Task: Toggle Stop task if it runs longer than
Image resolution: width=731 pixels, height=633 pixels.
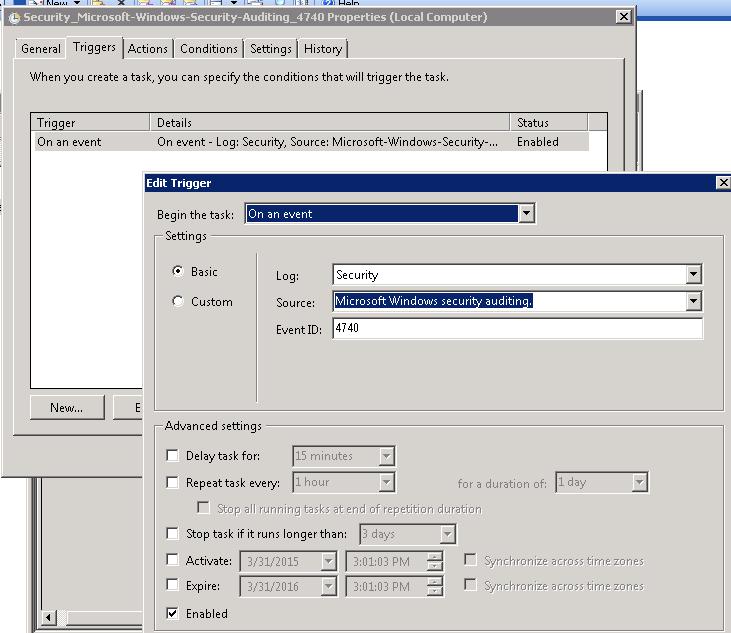Action: pos(173,534)
